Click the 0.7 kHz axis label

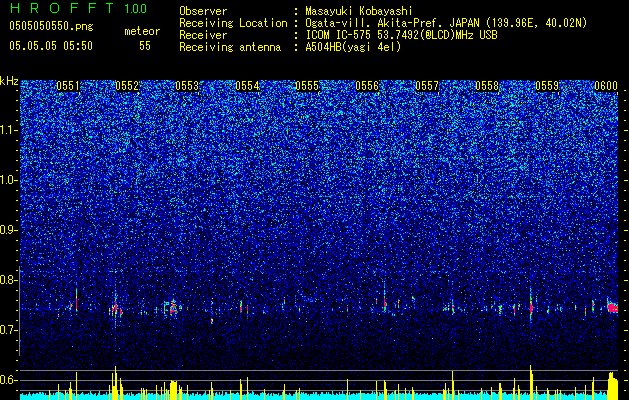coord(8,330)
